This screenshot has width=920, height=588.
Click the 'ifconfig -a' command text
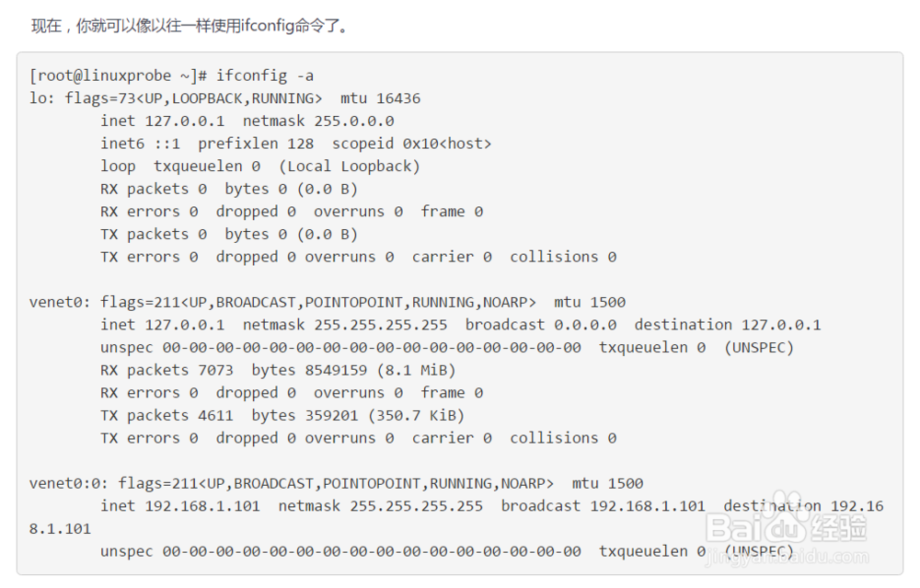[x=265, y=75]
